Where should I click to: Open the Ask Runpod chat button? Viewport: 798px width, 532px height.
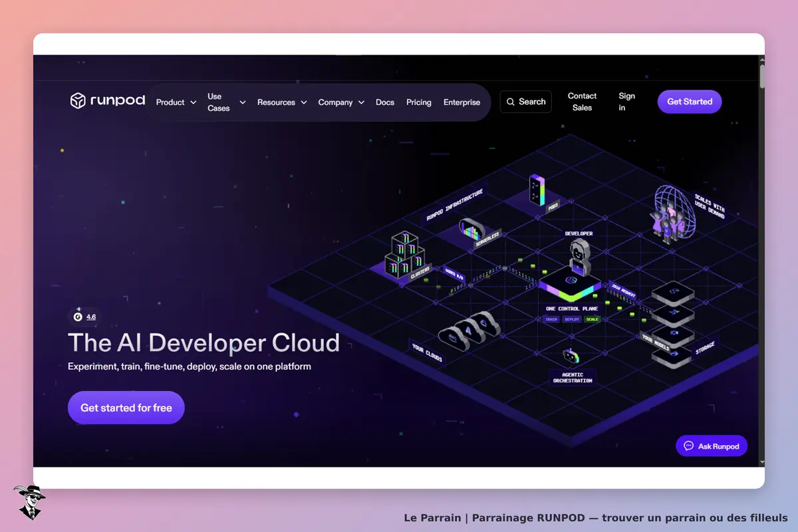click(712, 446)
